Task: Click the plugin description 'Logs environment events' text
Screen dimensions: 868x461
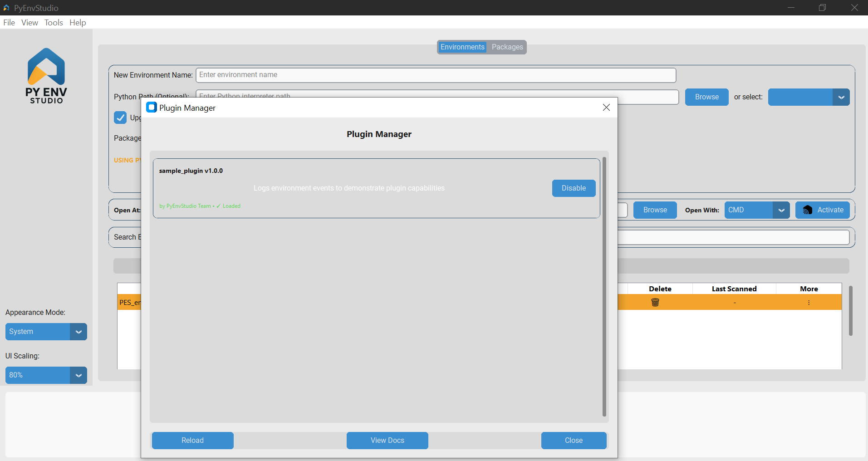Action: (x=349, y=188)
